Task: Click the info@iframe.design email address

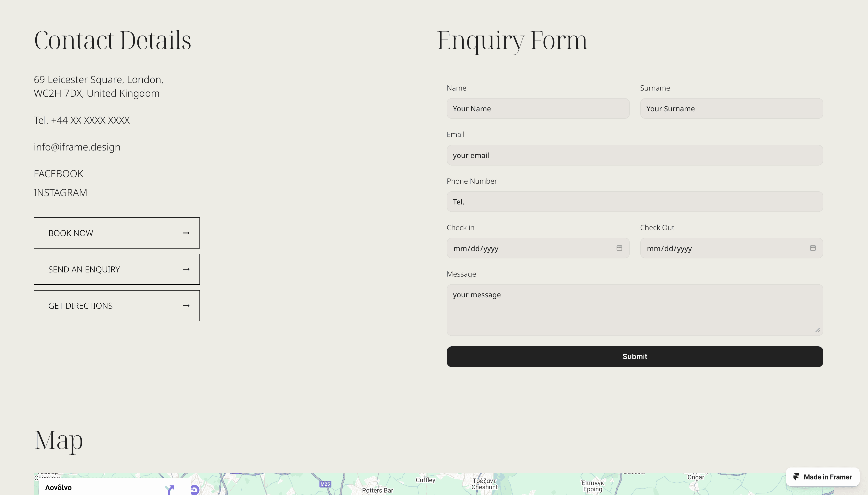Action: (77, 147)
